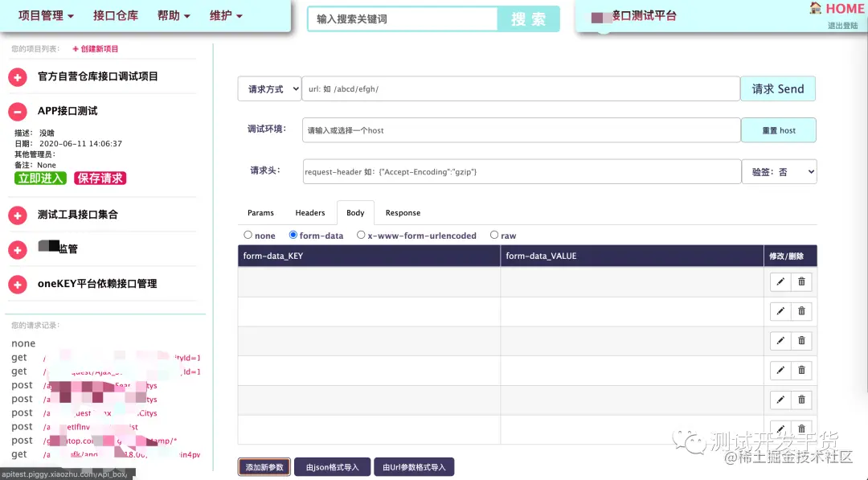Click the oneKEY平台依赖接口管理 project name
Screen dimensions: 868x480
[97, 284]
